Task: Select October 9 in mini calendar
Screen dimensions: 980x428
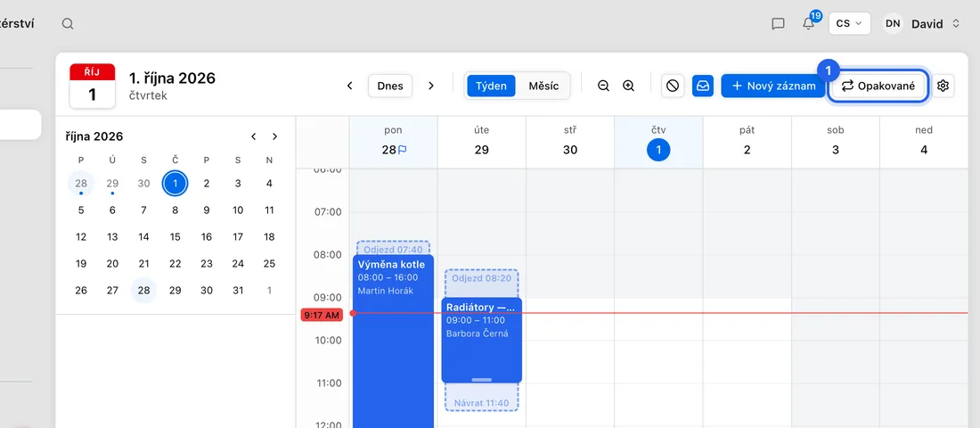Action: 207,210
